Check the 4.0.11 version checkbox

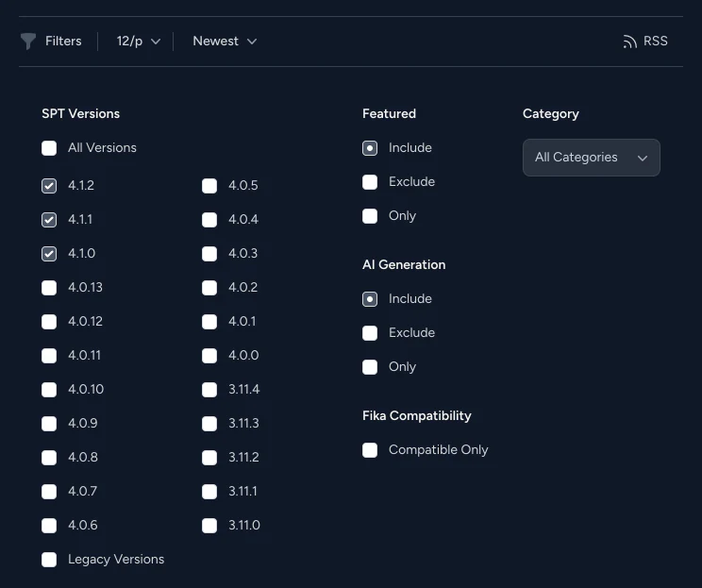click(49, 356)
